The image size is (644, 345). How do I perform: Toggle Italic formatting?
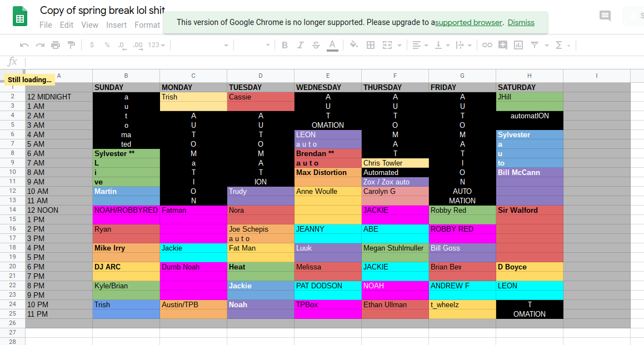coord(301,45)
